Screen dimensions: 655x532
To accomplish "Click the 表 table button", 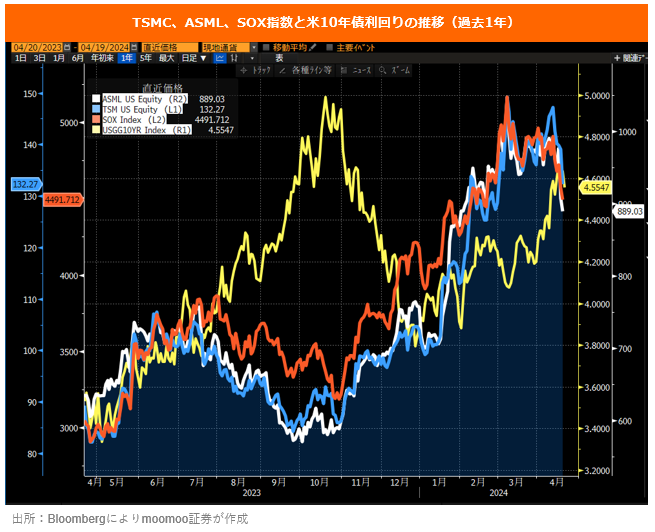I will click(279, 58).
